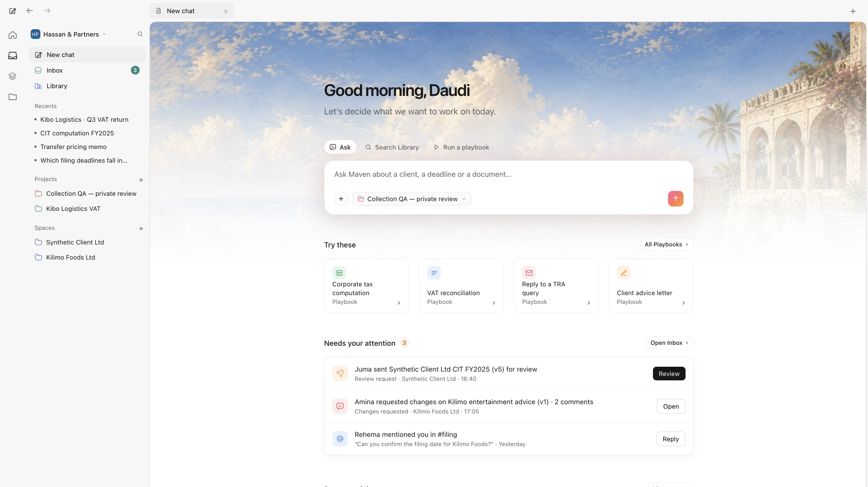Click the Juma review request send icon
This screenshot has width=868, height=487.
click(x=340, y=374)
